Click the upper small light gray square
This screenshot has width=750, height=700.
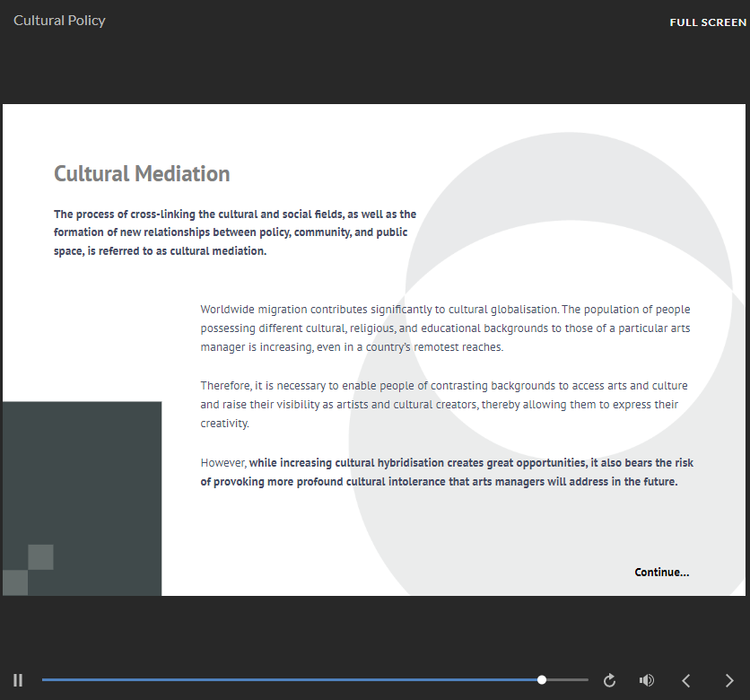(40, 556)
